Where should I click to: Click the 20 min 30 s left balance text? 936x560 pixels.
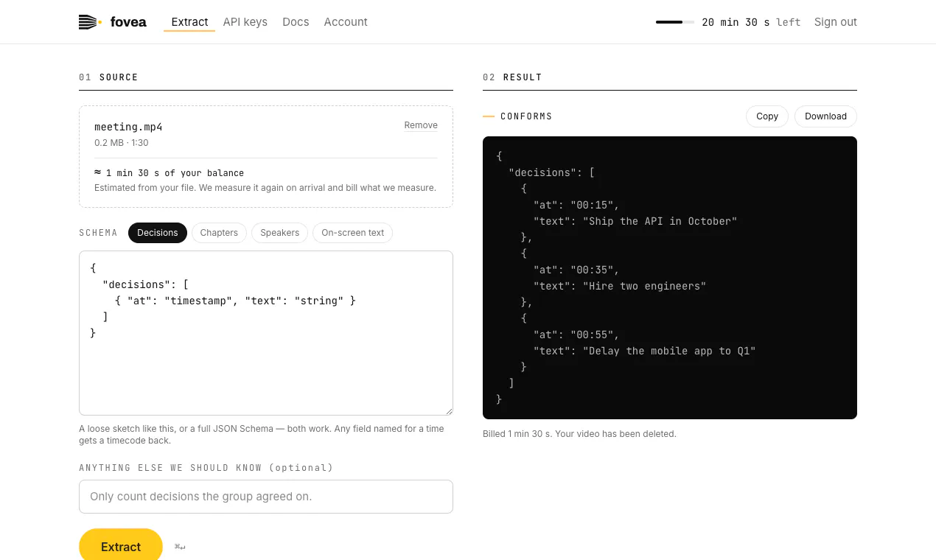pyautogui.click(x=751, y=22)
